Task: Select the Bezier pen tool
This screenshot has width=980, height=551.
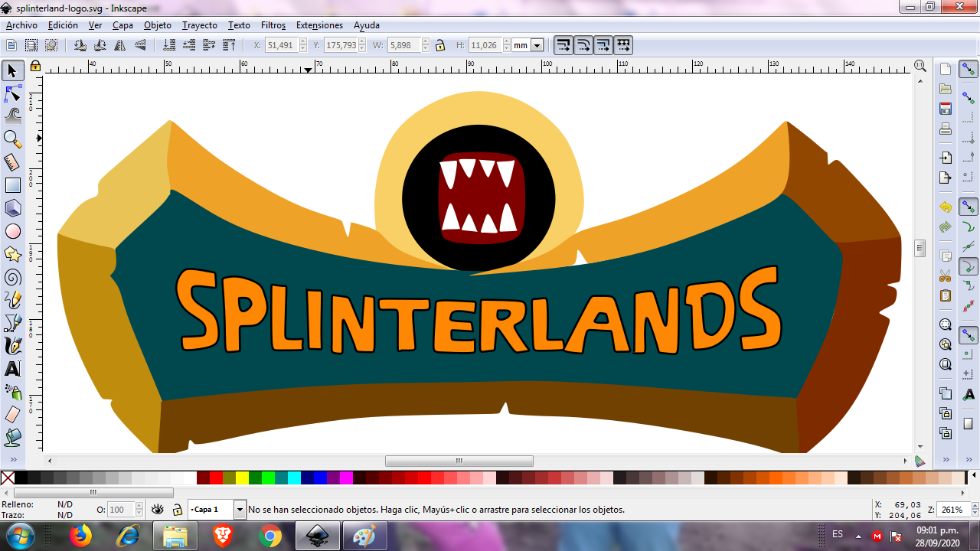Action: coord(12,323)
